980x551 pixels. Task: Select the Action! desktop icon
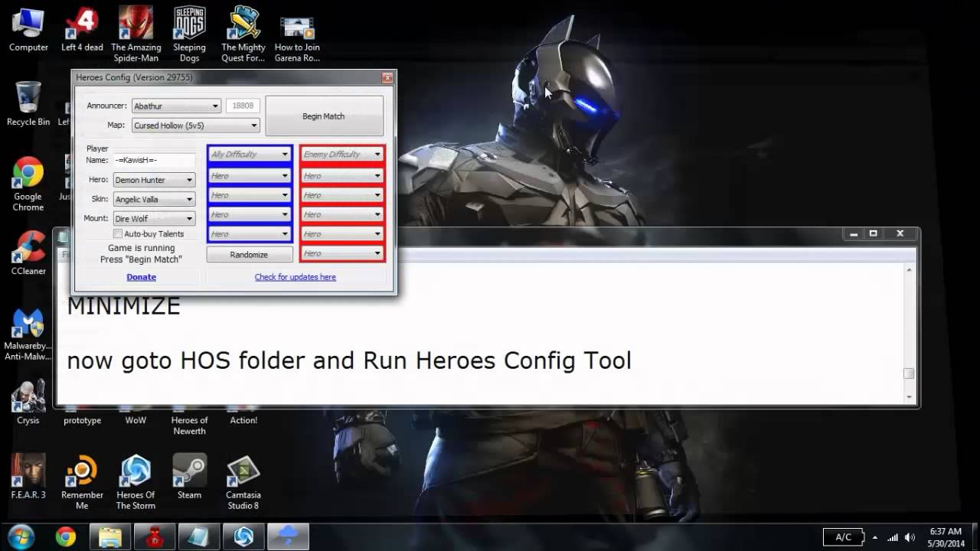(x=243, y=420)
